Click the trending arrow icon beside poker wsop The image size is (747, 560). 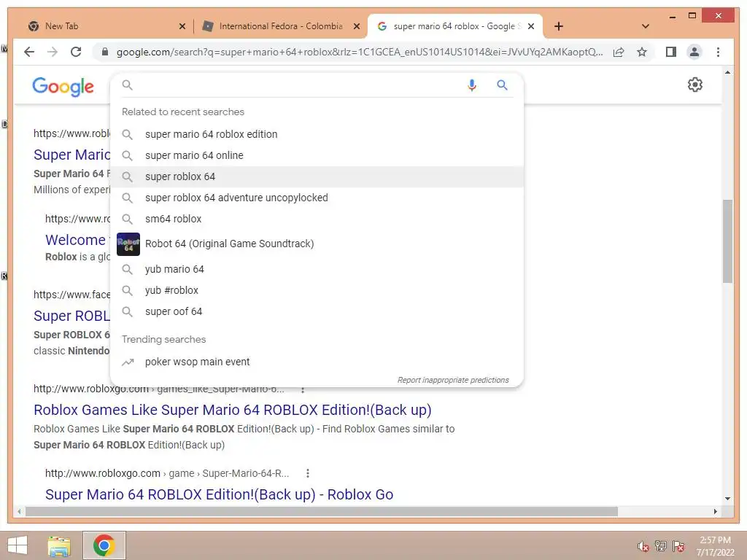(127, 362)
